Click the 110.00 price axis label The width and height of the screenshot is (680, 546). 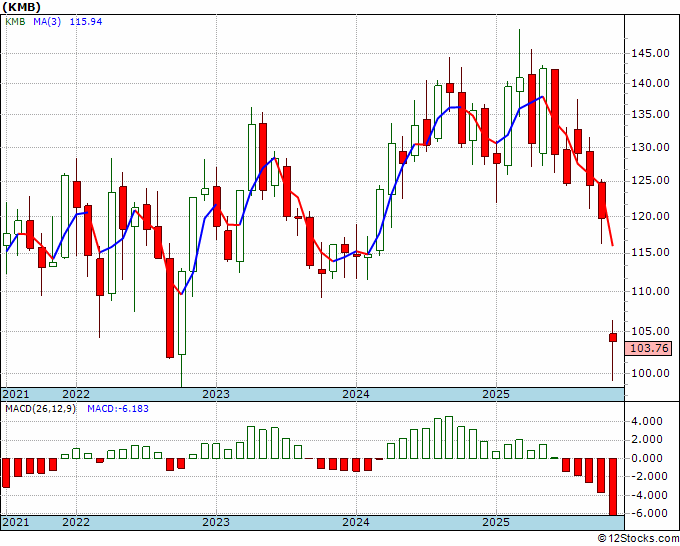(649, 291)
